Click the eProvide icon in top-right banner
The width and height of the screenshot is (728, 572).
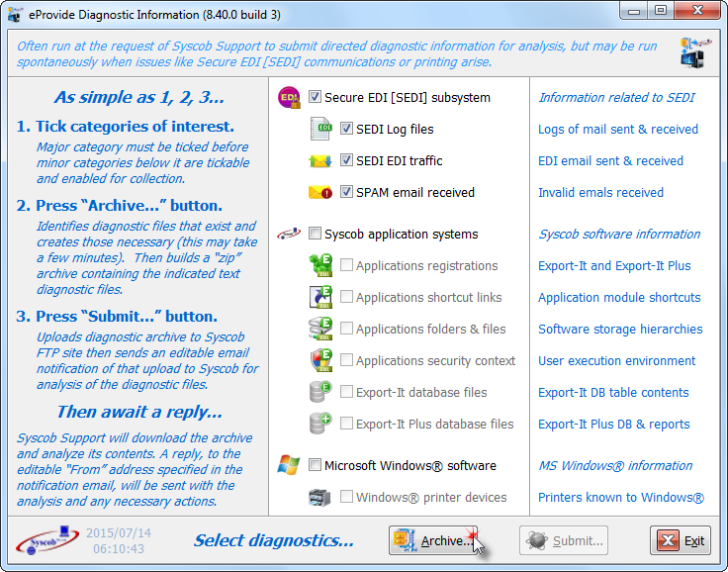(694, 52)
